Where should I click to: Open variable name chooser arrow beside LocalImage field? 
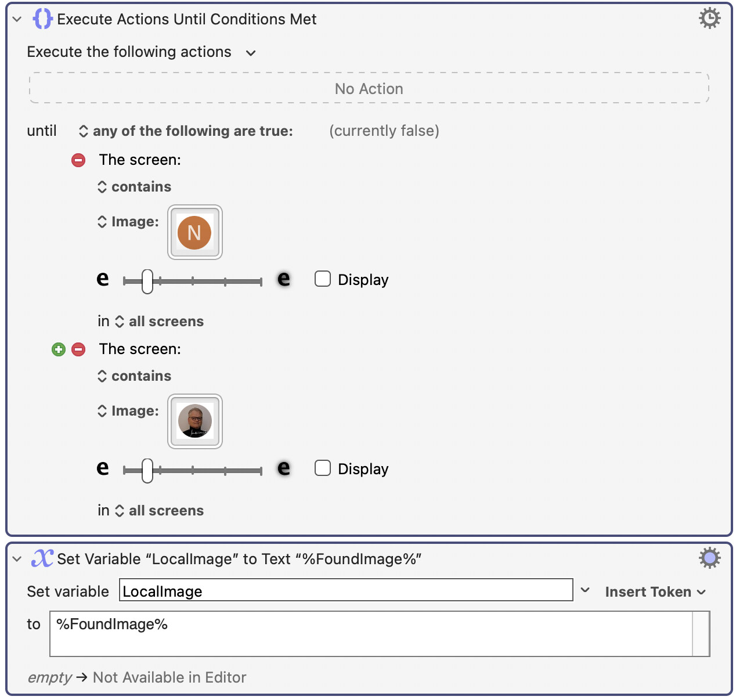point(585,590)
